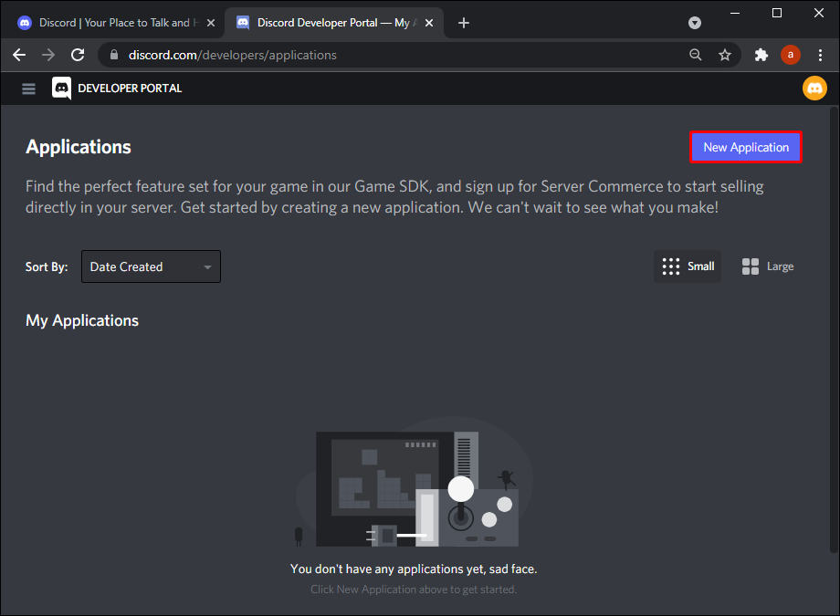Open the portal hamburger menu

[x=28, y=89]
